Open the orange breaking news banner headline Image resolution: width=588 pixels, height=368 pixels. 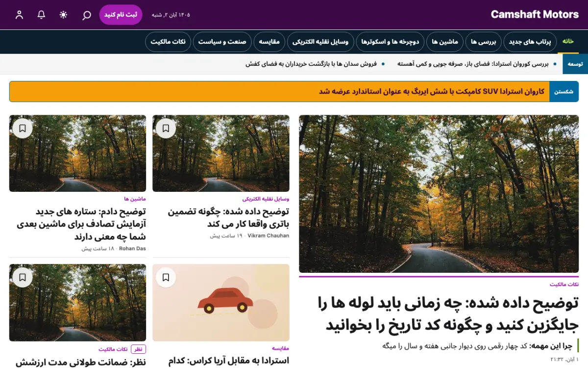[432, 92]
